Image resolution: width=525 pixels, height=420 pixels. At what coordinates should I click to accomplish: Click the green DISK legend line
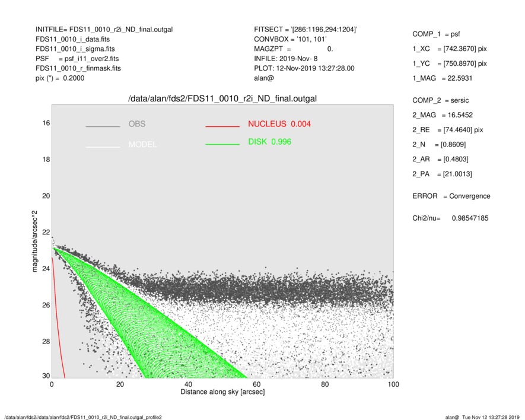(x=222, y=144)
